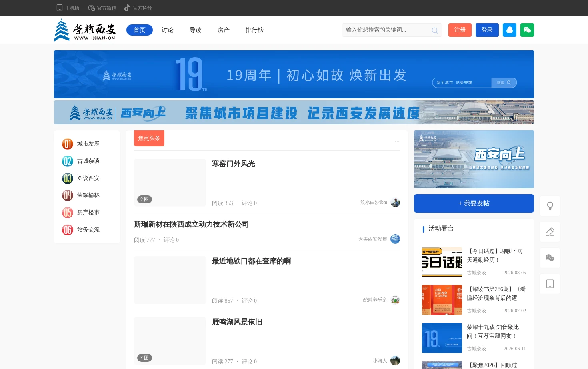588x369 pixels.
Task: Open activity 【耀读书第286期】 link
Action: [x=496, y=293]
